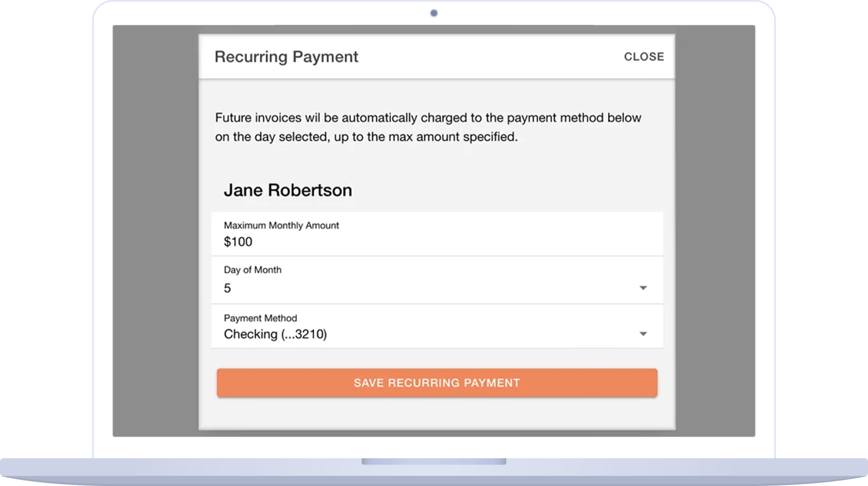Expand the Day of Month dropdown arrow

click(643, 288)
